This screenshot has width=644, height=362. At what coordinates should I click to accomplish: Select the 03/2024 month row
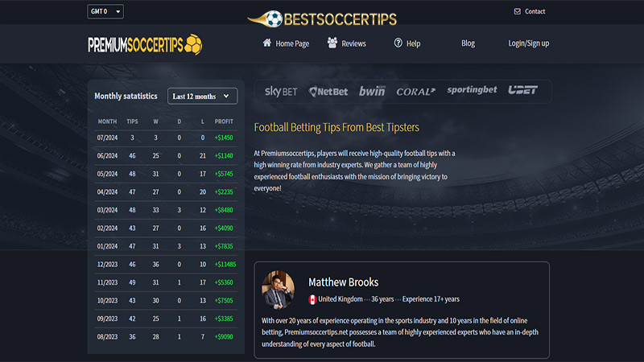pyautogui.click(x=166, y=210)
